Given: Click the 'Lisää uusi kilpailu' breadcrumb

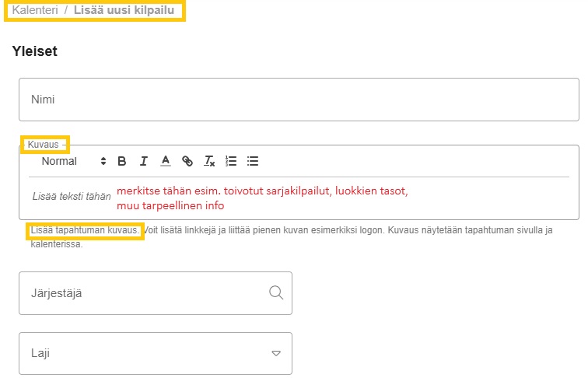Looking at the screenshot, I should coord(124,10).
